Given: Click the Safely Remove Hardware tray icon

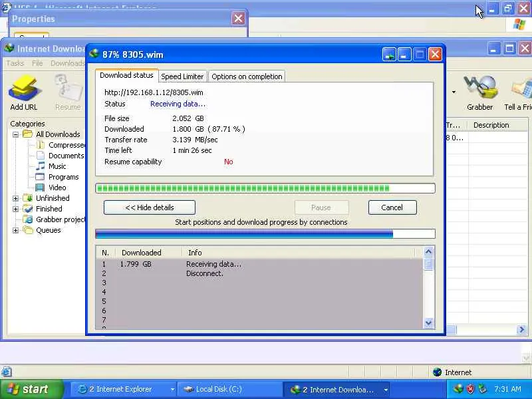Looking at the screenshot, I should click(482, 389).
